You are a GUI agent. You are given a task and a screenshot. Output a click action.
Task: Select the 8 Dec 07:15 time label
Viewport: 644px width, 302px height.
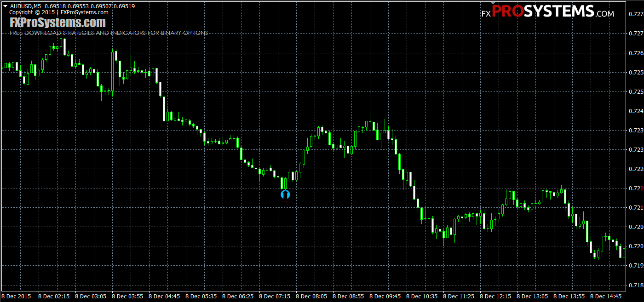[x=275, y=296]
